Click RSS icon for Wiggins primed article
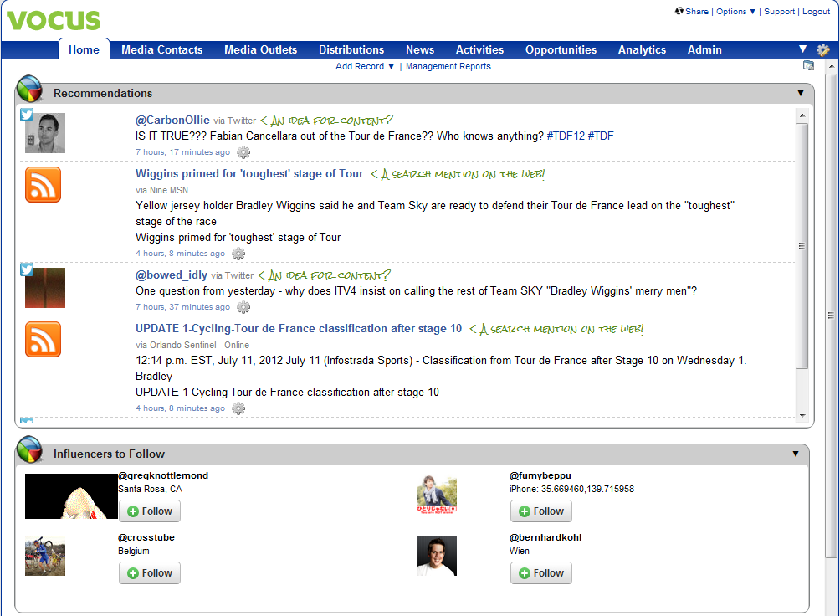The image size is (840, 616). tap(43, 184)
